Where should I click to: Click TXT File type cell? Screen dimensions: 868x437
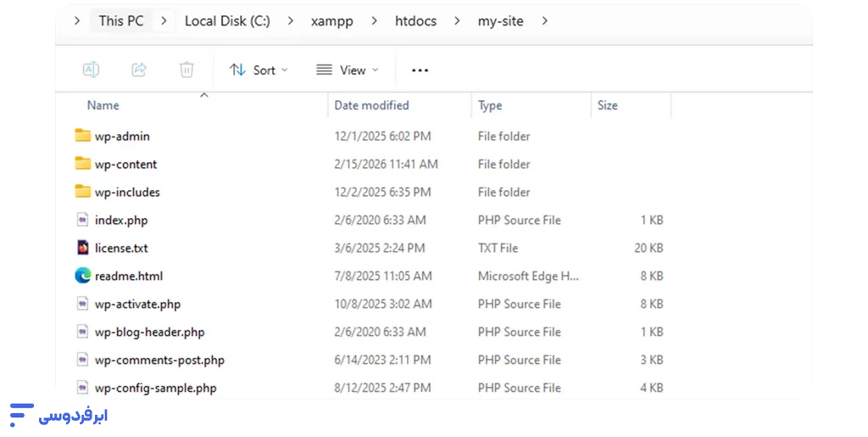coord(498,248)
